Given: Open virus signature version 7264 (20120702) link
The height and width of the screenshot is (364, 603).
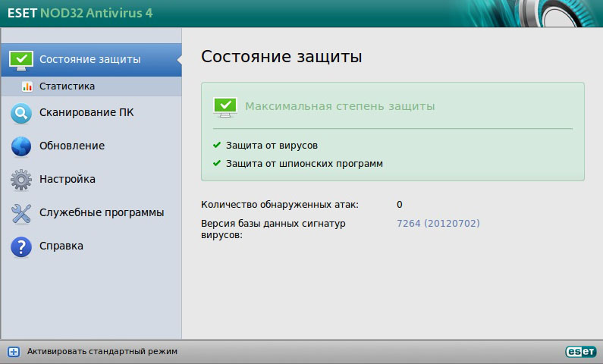Looking at the screenshot, I should point(438,223).
